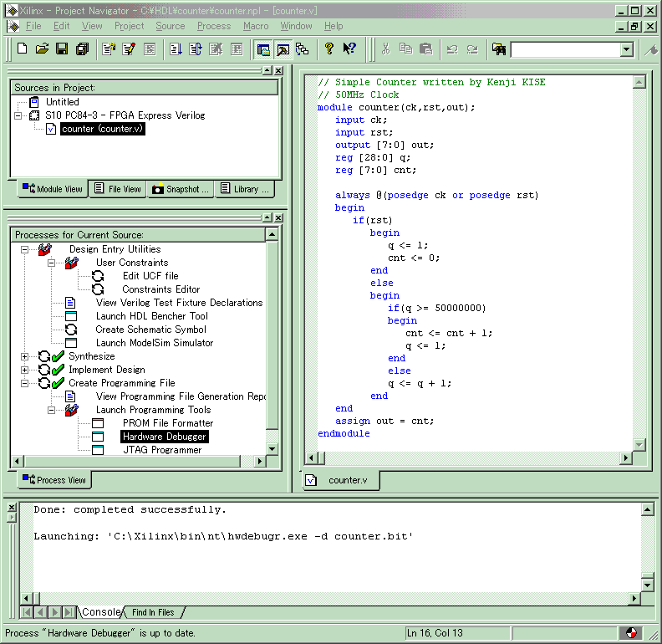Click the Constraints Editor process icon
This screenshot has width=662, height=644.
98,289
